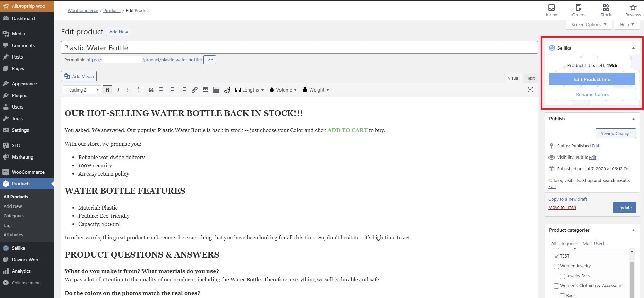Screen dimensions: 644x298
Task: Enter distraction-free fullscreen editor mode
Action: 530,90
